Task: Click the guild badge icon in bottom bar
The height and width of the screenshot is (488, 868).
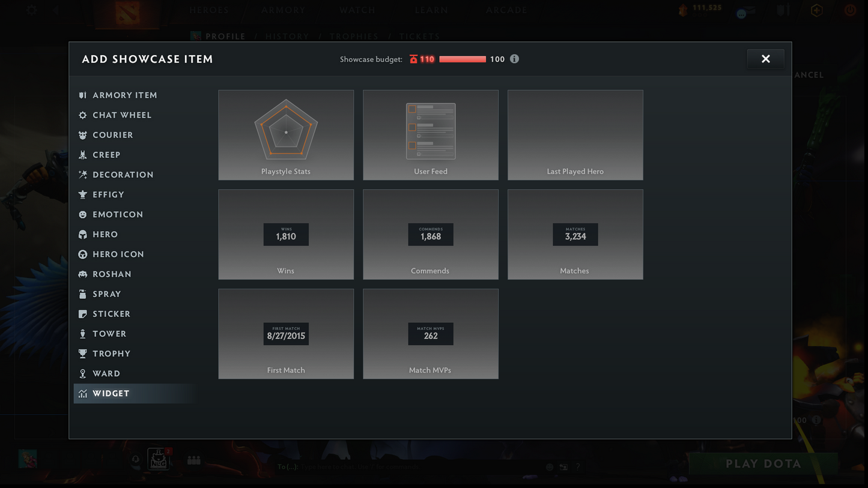Action: [x=159, y=459]
